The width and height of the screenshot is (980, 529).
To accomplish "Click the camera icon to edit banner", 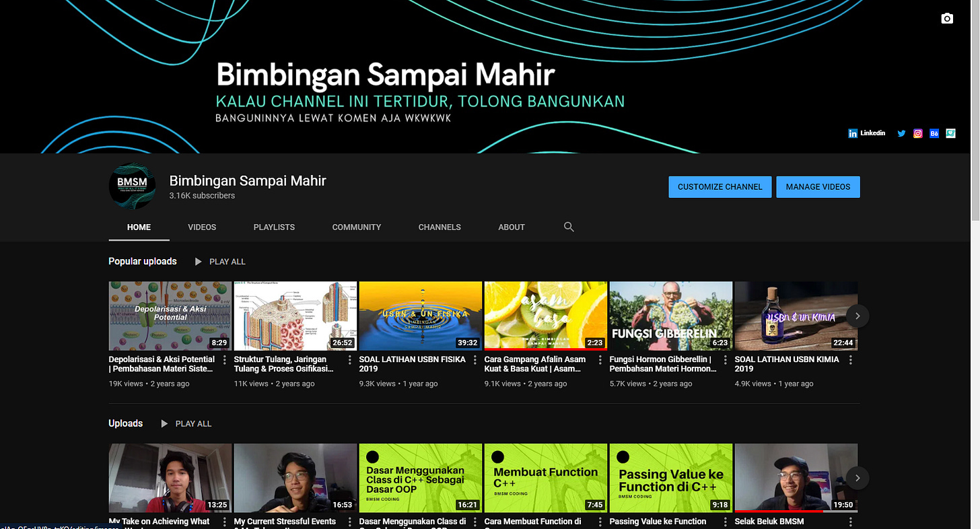I will click(x=947, y=18).
